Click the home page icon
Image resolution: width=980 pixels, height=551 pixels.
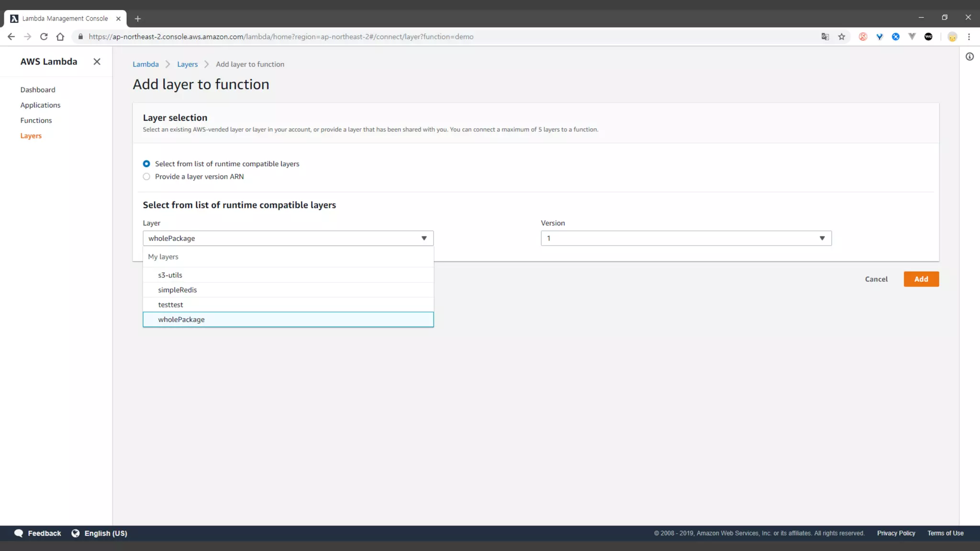[60, 37]
